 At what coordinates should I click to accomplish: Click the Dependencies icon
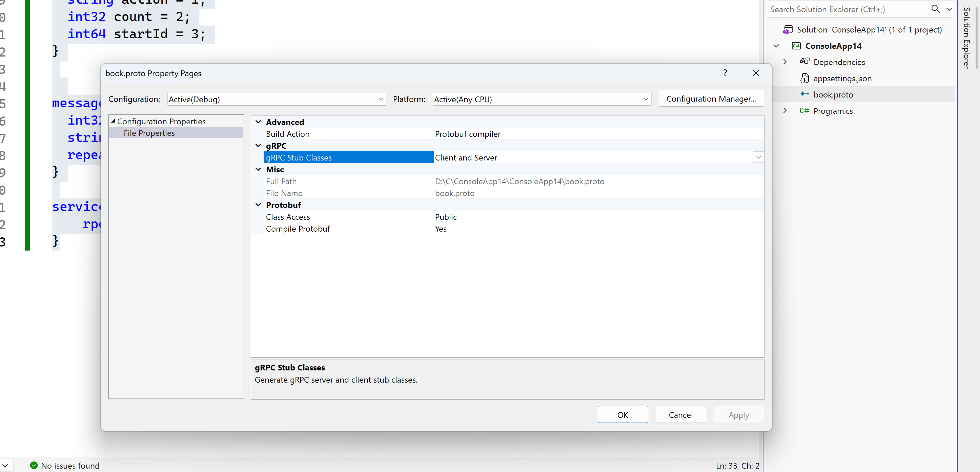coord(804,61)
